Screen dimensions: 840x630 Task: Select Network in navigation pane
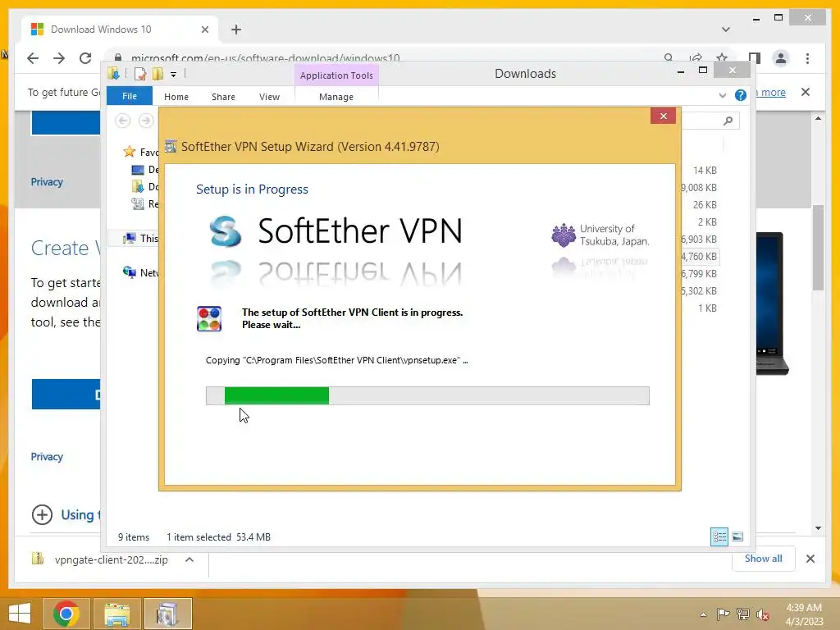coord(141,272)
